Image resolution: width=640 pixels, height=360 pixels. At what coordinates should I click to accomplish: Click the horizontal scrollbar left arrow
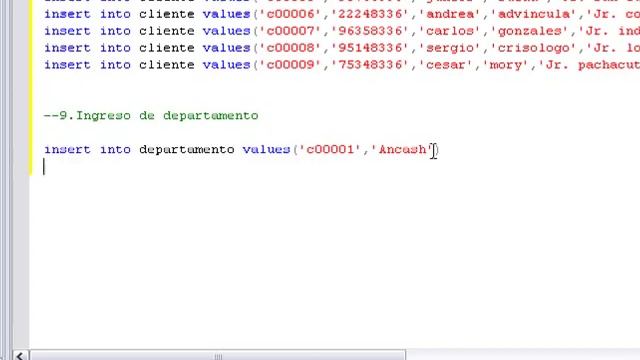20,355
